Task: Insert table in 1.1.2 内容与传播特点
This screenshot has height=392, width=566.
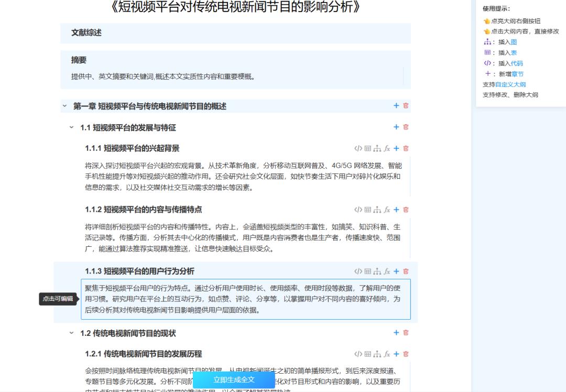Action: [367, 210]
